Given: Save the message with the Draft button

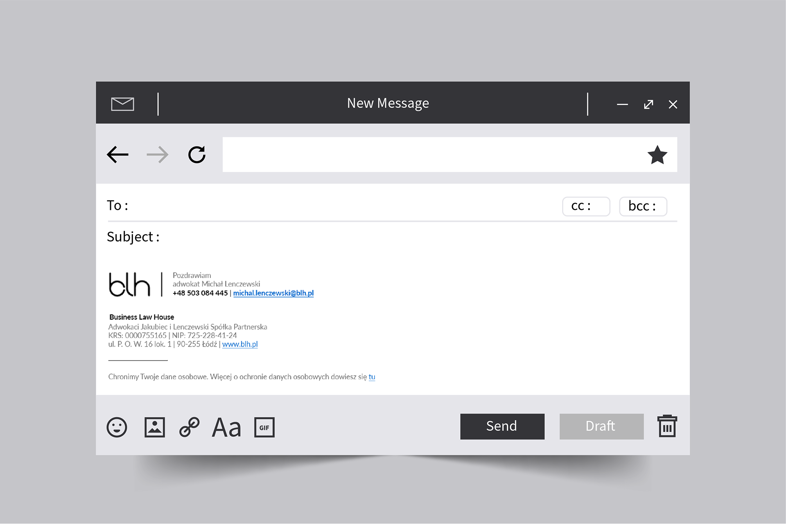Looking at the screenshot, I should [601, 426].
